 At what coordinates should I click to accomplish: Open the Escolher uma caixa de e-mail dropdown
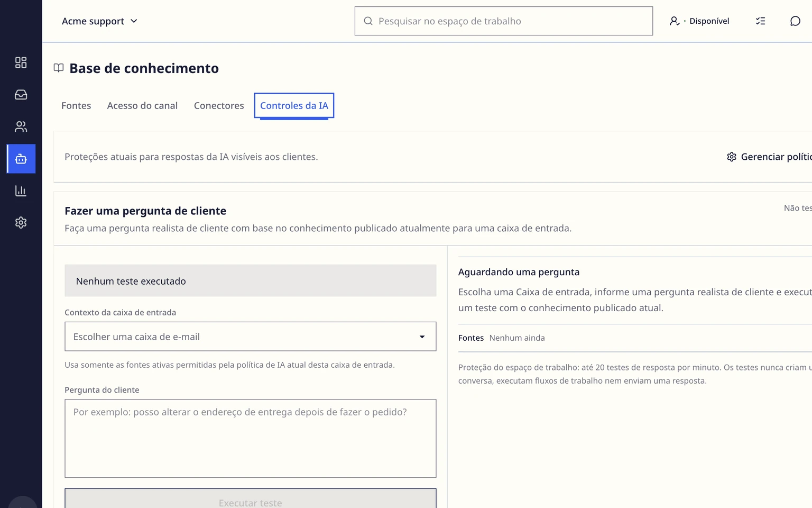(251, 337)
